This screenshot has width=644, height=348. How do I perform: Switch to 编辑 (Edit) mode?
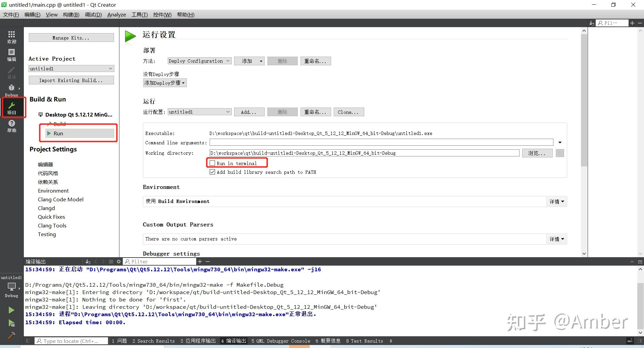11,55
